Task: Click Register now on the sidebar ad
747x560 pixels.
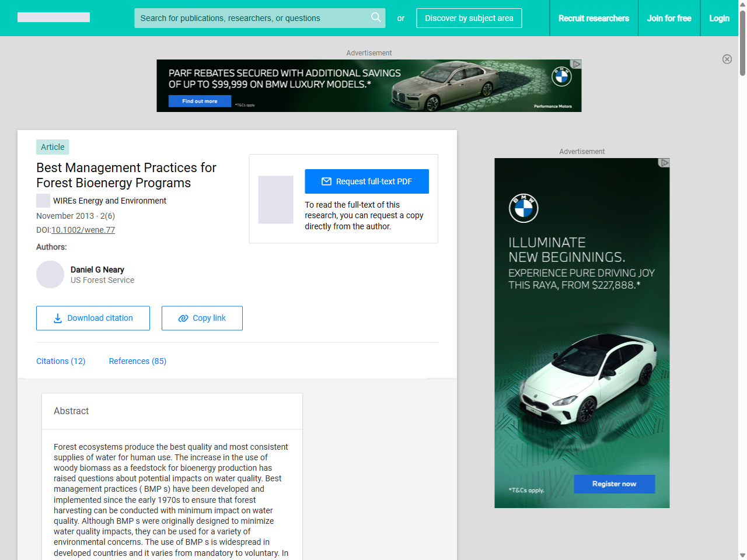Action: pos(614,484)
